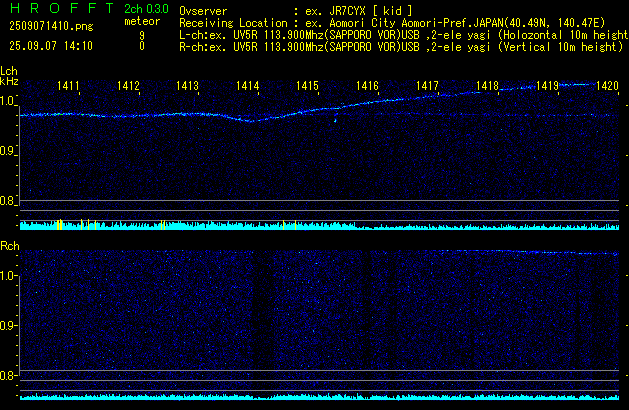Click the observer line JR7CYX [ kid ]
This screenshot has width=629, height=410.
[x=296, y=11]
